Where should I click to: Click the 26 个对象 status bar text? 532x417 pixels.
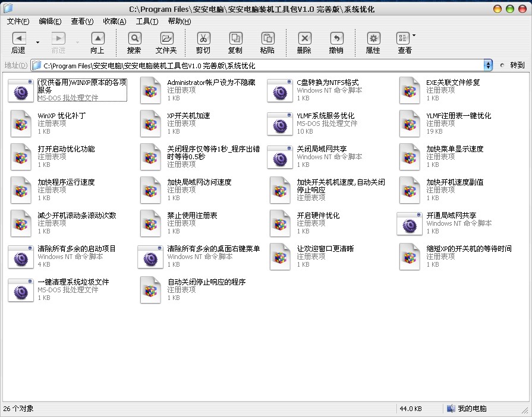coord(18,409)
